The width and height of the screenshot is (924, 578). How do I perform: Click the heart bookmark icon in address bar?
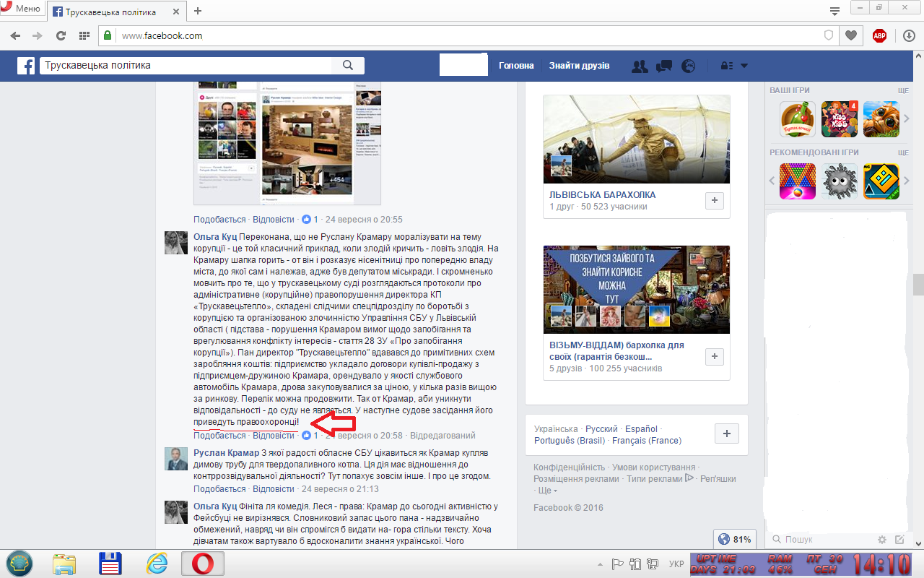click(x=851, y=35)
